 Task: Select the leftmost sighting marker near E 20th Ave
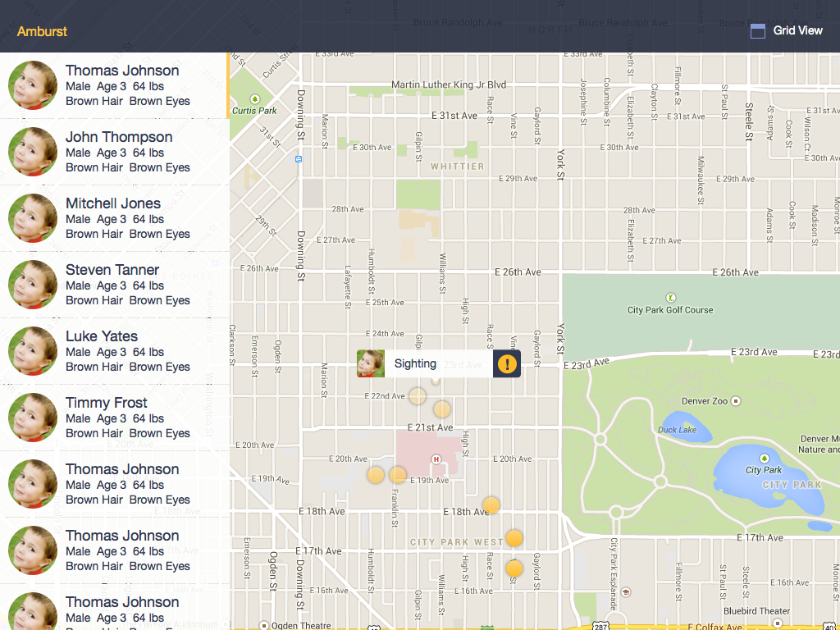[x=376, y=475]
